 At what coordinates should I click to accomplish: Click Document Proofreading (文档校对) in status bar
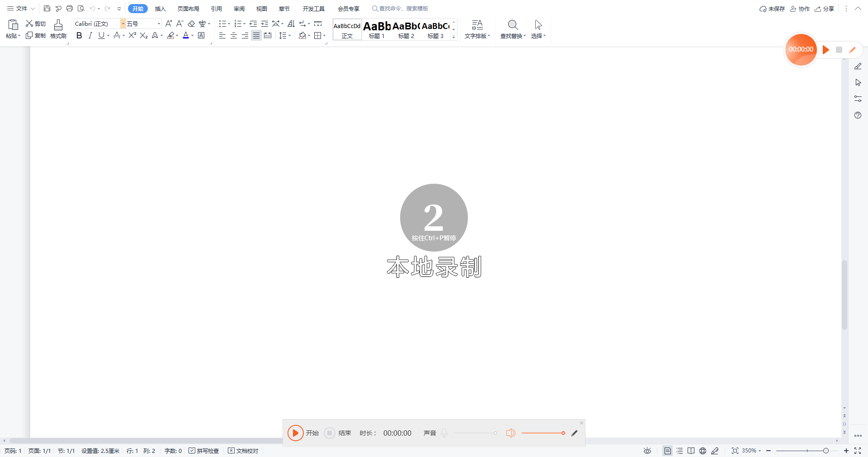tap(243, 451)
